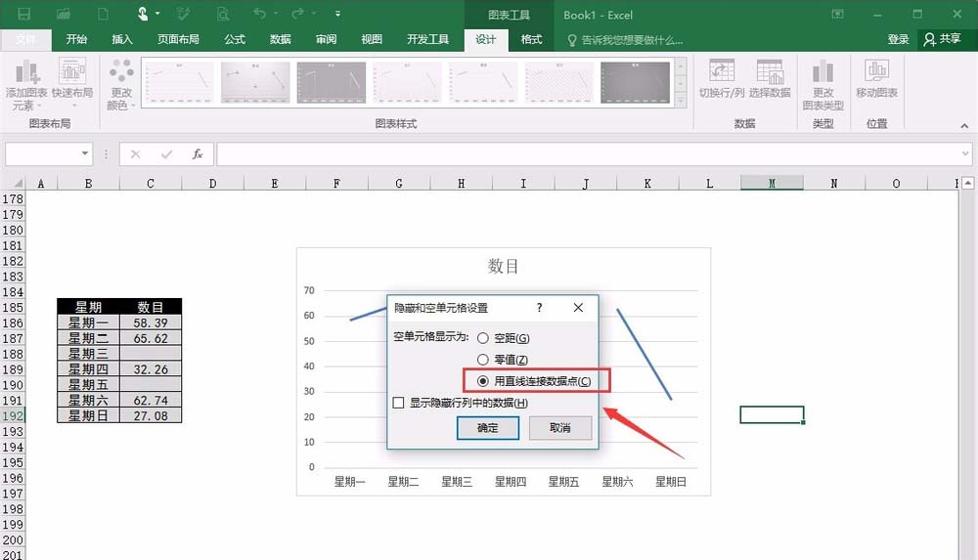The width and height of the screenshot is (978, 560).
Task: Open Add Chart Element (添加图表元素)
Action: (26, 85)
